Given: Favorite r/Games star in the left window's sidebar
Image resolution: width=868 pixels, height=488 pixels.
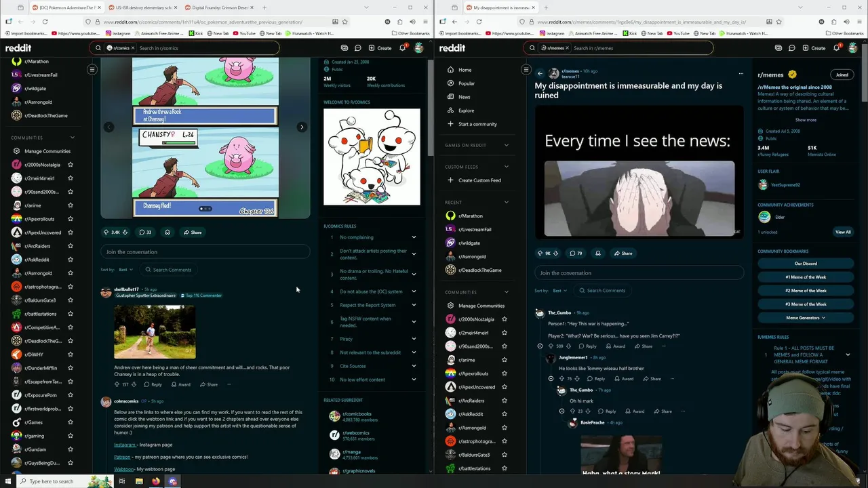Looking at the screenshot, I should click(71, 422).
